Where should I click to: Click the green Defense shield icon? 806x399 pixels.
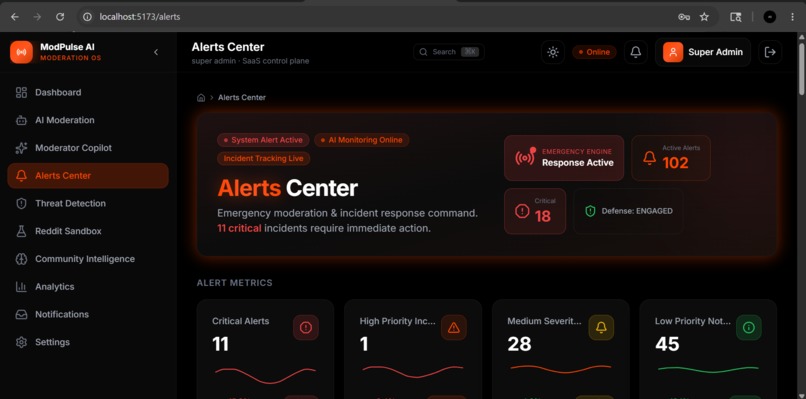coord(590,211)
